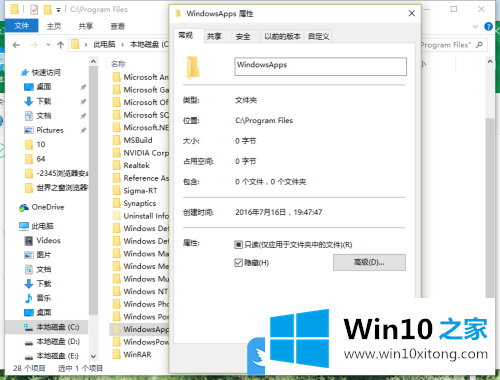Switch to the 查看 ribbon tab
Viewport: 500px width, 380px height.
tap(117, 26)
